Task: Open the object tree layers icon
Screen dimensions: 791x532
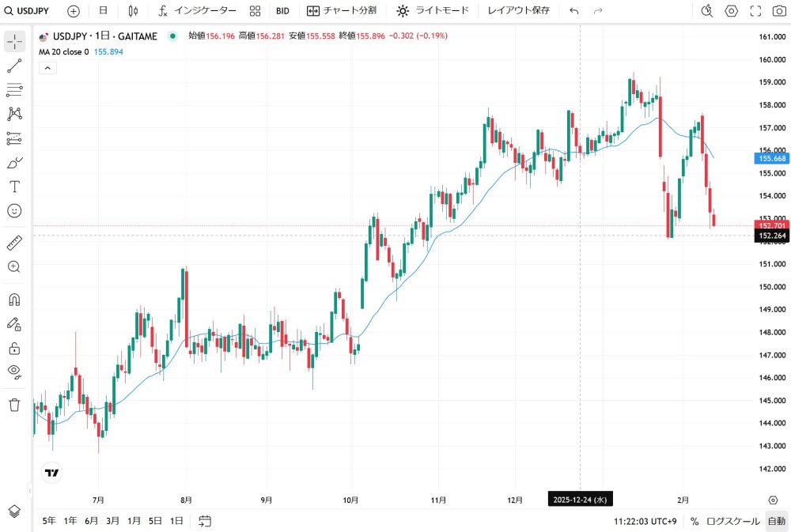Action: tap(14, 511)
